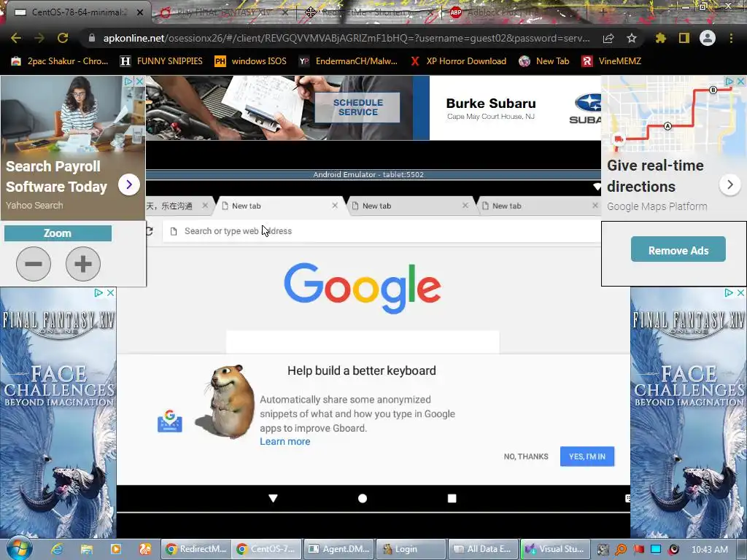Open the Windows Start menu
The image size is (747, 560).
pos(19,548)
